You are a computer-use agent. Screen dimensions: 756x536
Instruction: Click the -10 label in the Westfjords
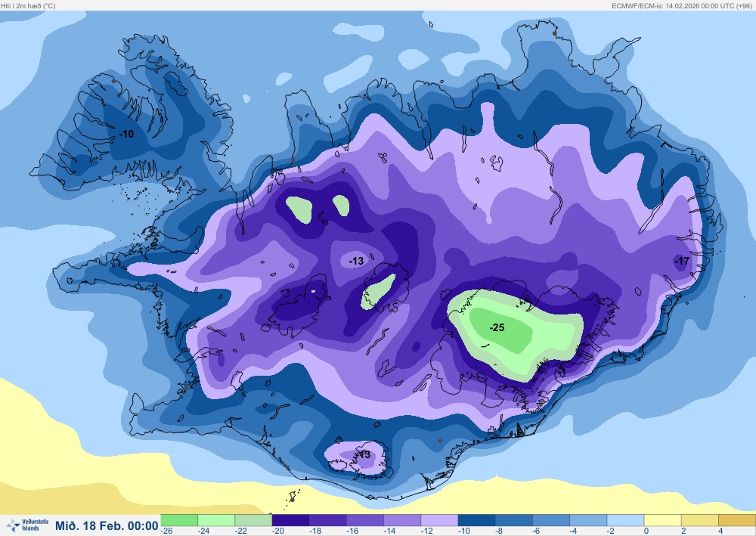pos(126,134)
